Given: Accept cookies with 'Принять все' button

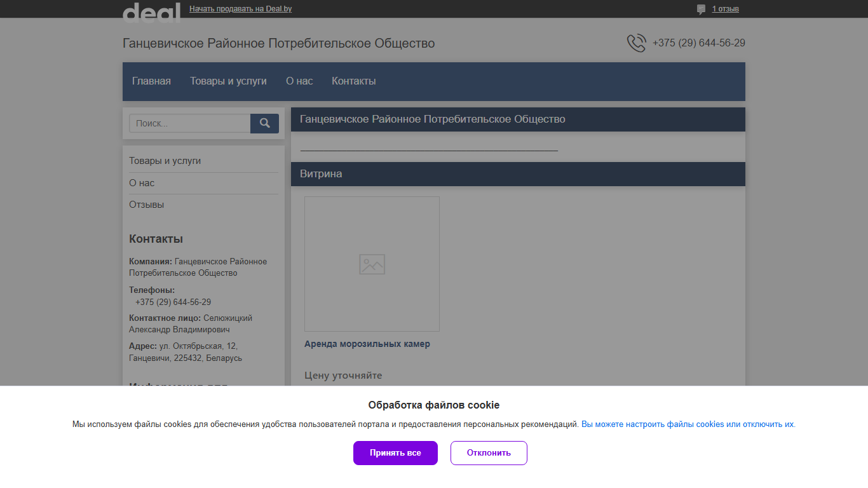Looking at the screenshot, I should (395, 453).
